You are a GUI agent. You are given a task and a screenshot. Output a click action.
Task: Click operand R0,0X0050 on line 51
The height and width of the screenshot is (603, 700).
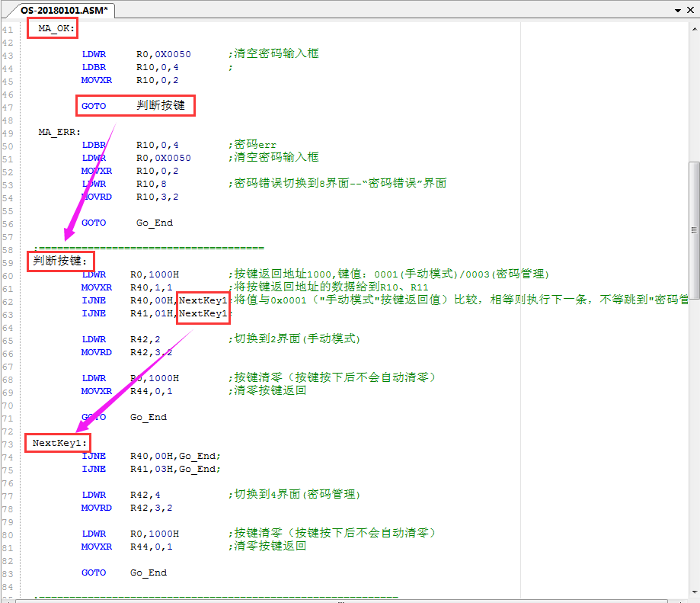(x=164, y=158)
